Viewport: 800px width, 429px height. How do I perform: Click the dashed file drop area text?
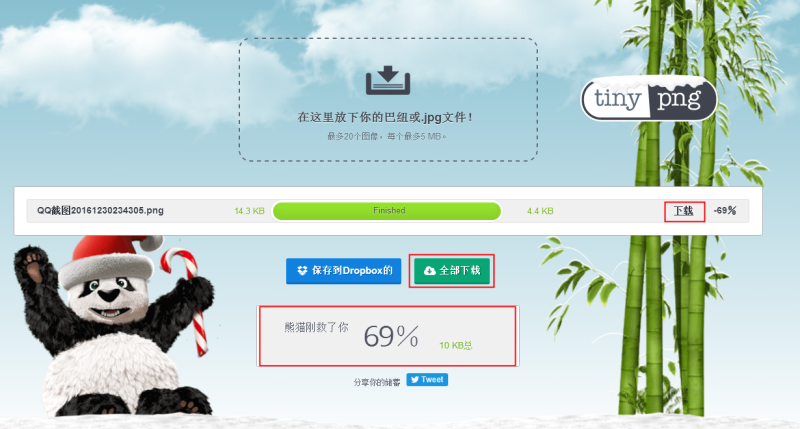[387, 118]
